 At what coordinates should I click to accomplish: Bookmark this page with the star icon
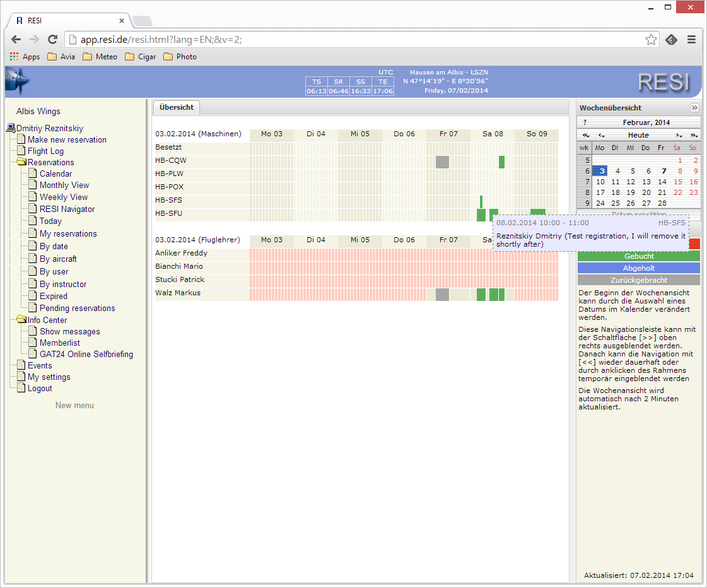[x=651, y=40]
